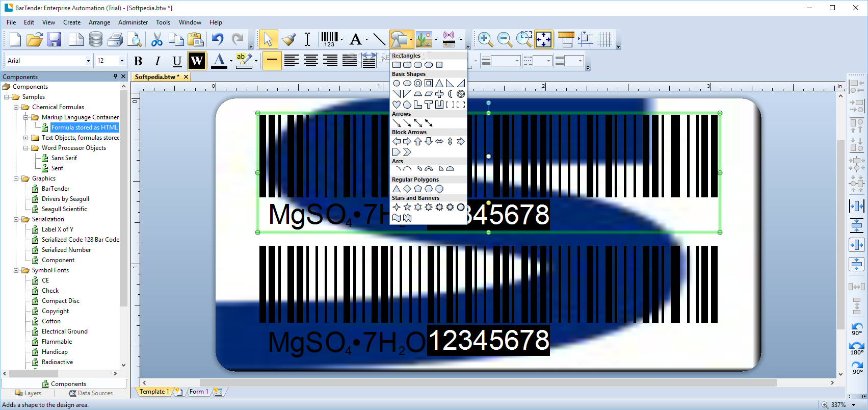
Task: Select the barcode creation tool
Action: [x=329, y=39]
